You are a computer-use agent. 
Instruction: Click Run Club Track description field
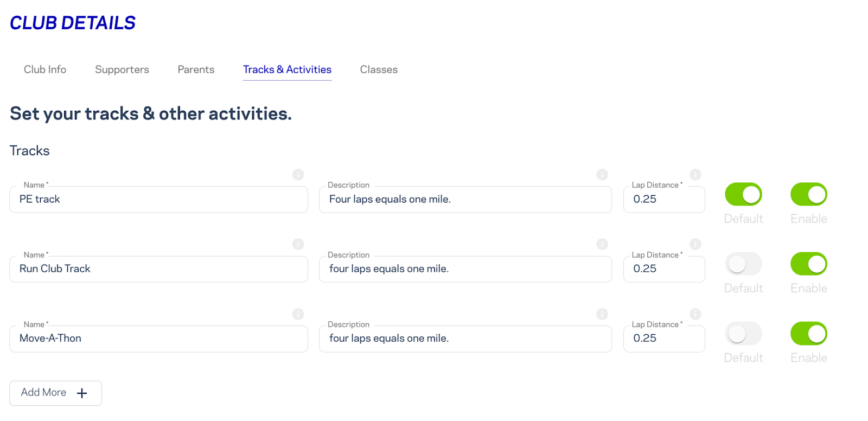tap(465, 269)
